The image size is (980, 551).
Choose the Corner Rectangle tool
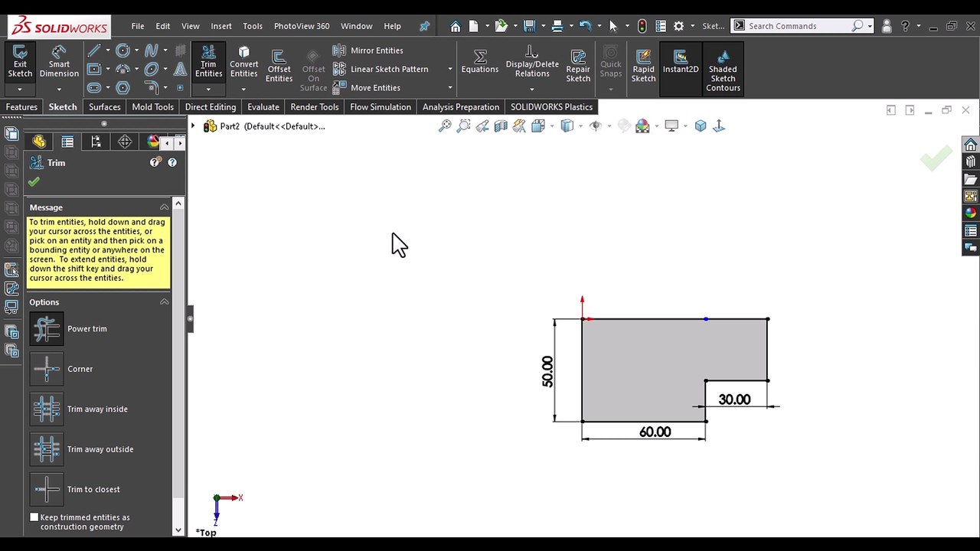(x=94, y=69)
